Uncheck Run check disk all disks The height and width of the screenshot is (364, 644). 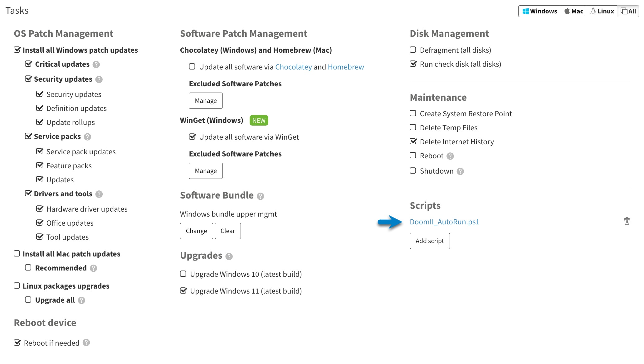[413, 64]
